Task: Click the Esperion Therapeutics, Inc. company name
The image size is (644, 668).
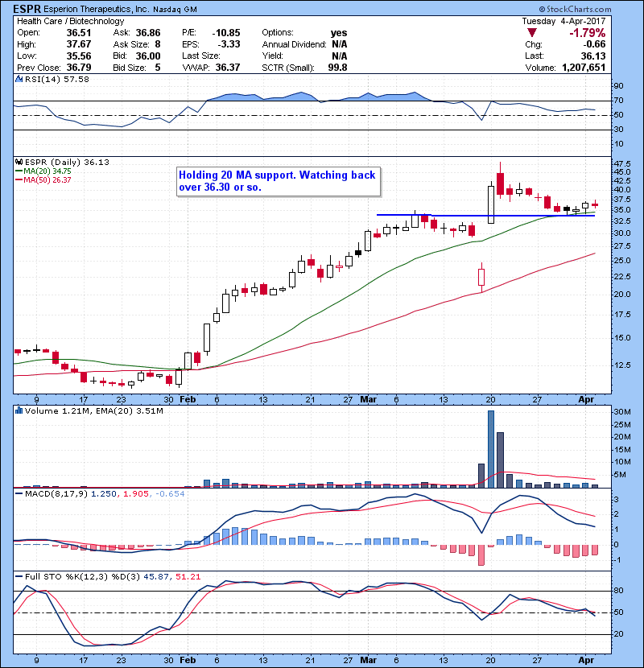Action: 97,10
